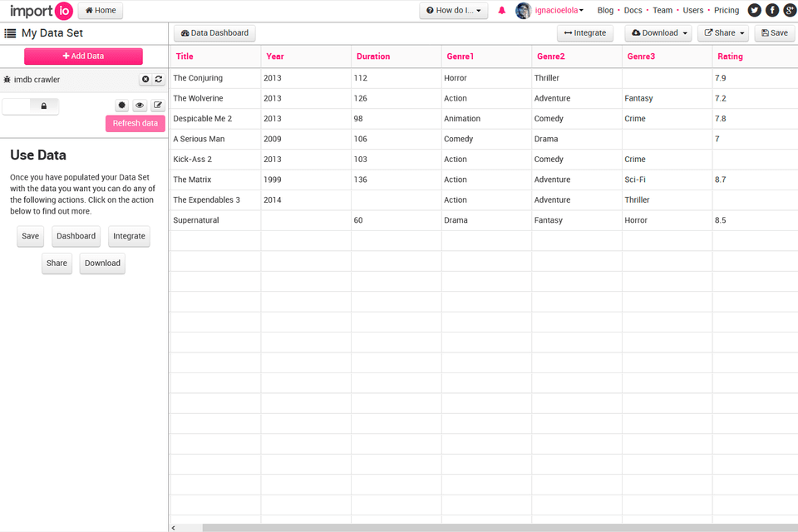
Task: Open the Team link
Action: click(x=663, y=10)
